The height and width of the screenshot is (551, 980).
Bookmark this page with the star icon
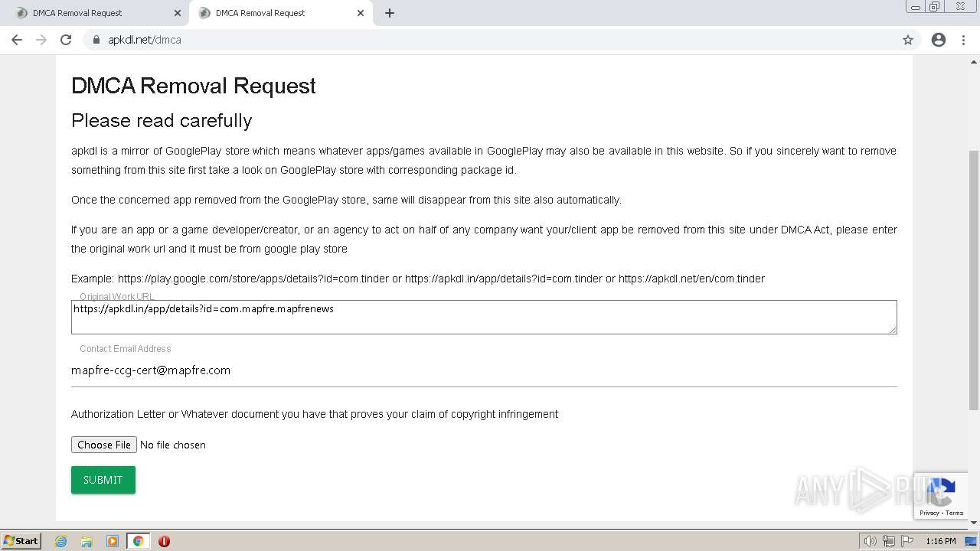click(x=908, y=40)
